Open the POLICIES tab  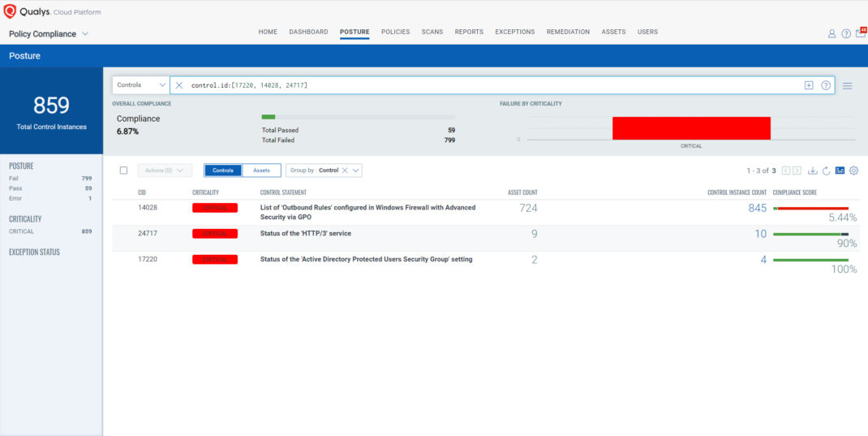(x=395, y=32)
